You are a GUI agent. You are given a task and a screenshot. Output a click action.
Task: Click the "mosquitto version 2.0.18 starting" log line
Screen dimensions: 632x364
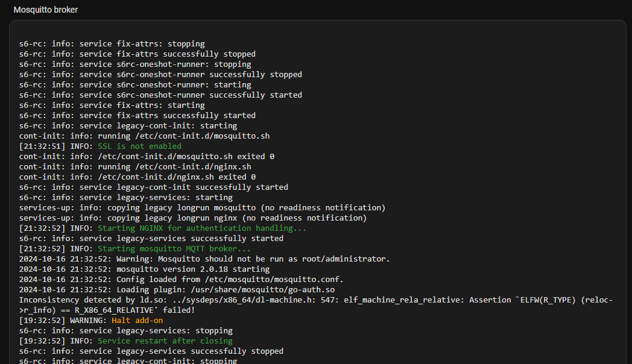coord(144,269)
